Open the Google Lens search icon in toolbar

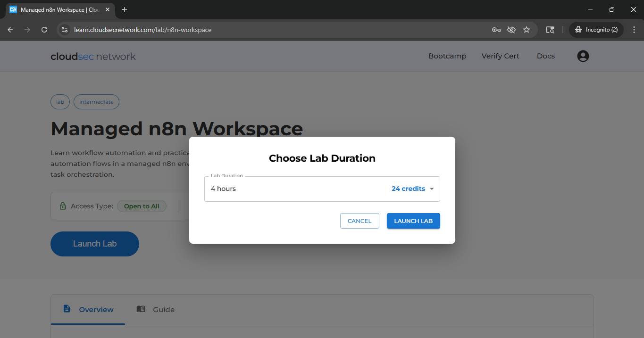550,30
